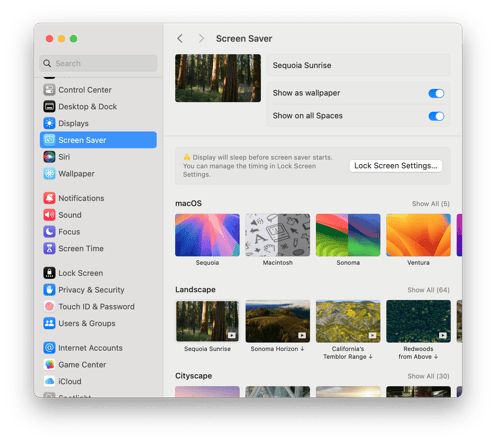Click the Screen Saver sidebar icon
The image size is (496, 442).
(49, 140)
